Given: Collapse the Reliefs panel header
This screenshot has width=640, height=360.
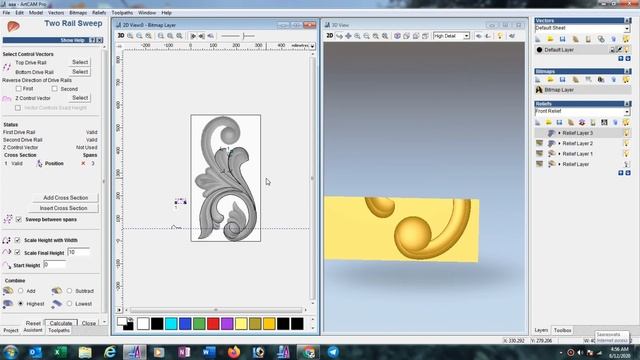Looking at the screenshot, I should point(627,104).
